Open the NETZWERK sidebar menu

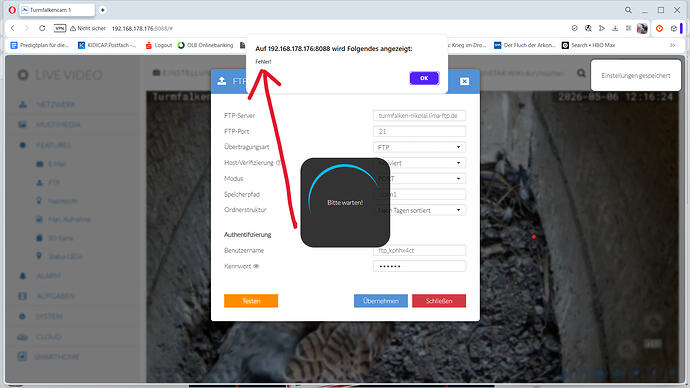point(55,105)
